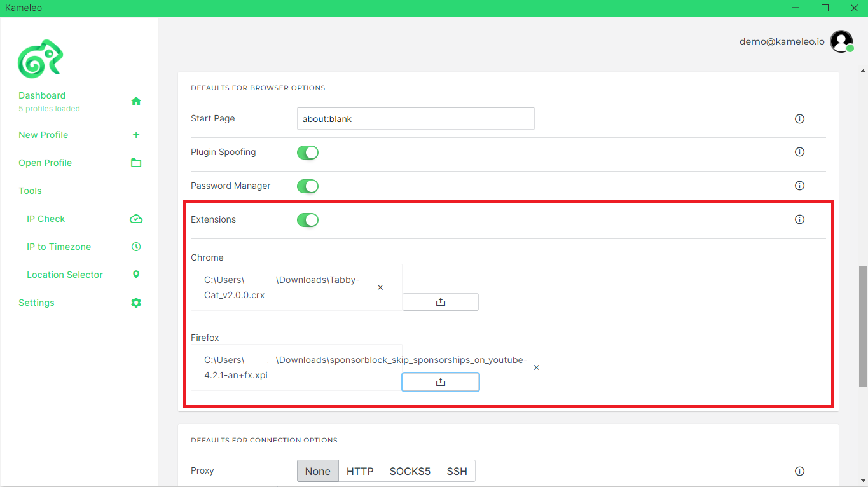
Task: Remove the sponsorblock Firefox extension file
Action: 536,367
